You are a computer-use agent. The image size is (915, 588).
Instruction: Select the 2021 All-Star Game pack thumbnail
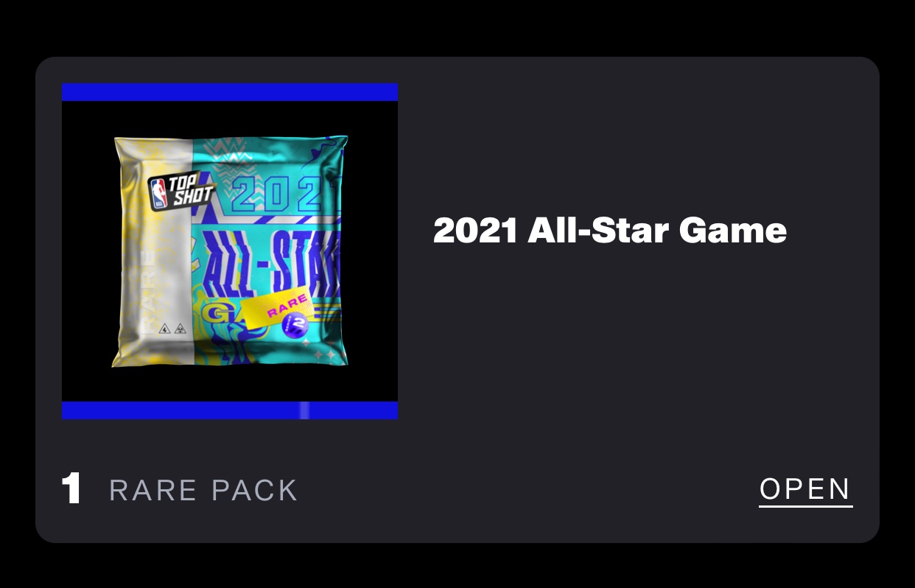tap(230, 251)
